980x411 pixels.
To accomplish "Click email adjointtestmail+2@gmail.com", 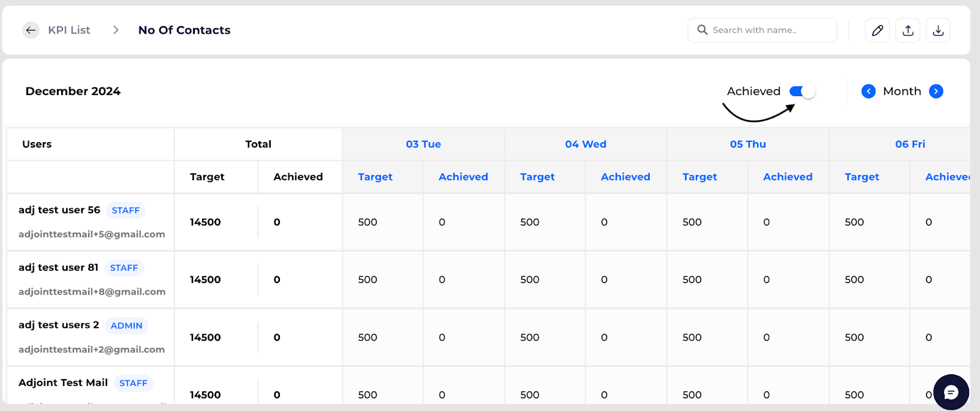I will tap(92, 349).
